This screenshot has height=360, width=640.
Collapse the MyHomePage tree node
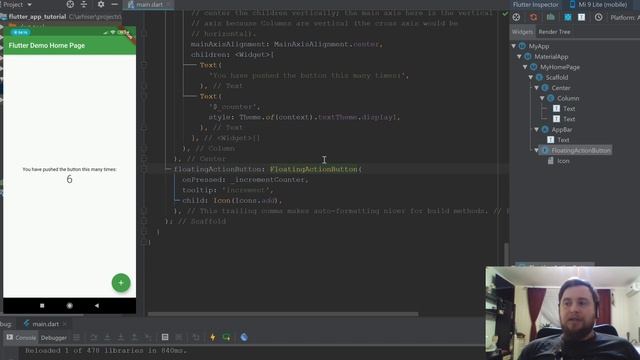[525, 67]
